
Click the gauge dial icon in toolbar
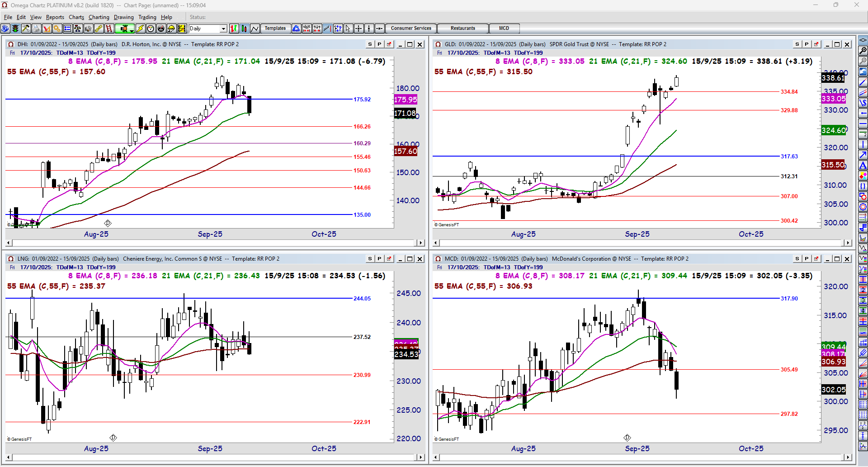(151, 29)
